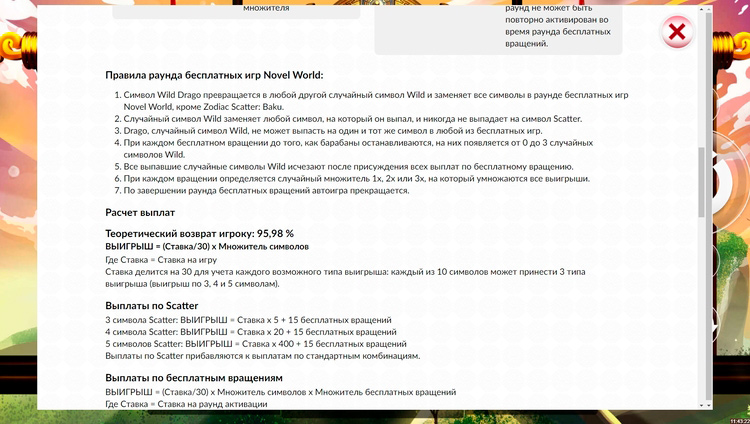The height and width of the screenshot is (424, 750).
Task: Close the rules window with red X
Action: [677, 32]
